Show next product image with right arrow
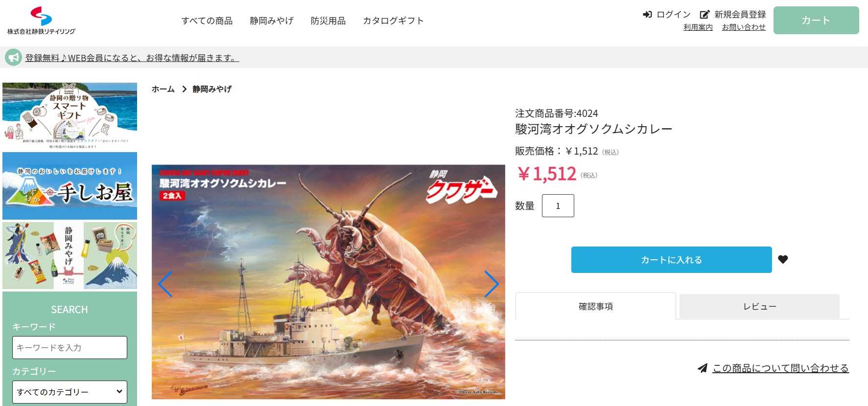This screenshot has height=406, width=868. [491, 284]
